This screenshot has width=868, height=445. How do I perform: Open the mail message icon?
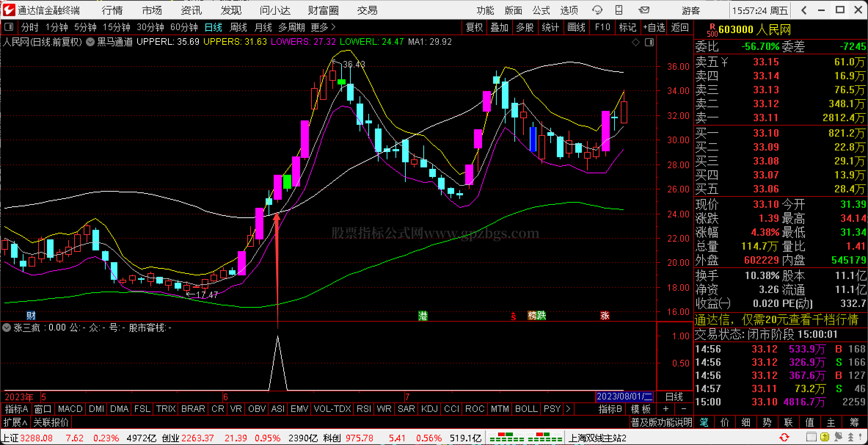click(643, 10)
